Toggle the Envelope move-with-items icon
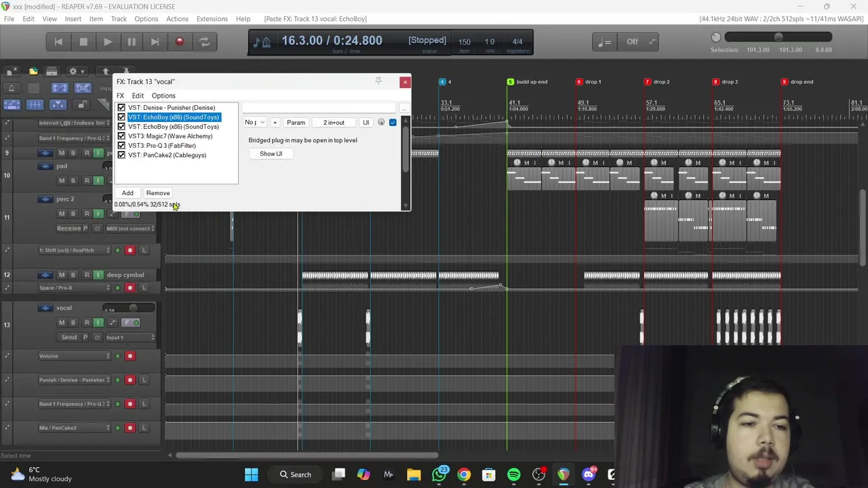The image size is (868, 488). coord(12,105)
